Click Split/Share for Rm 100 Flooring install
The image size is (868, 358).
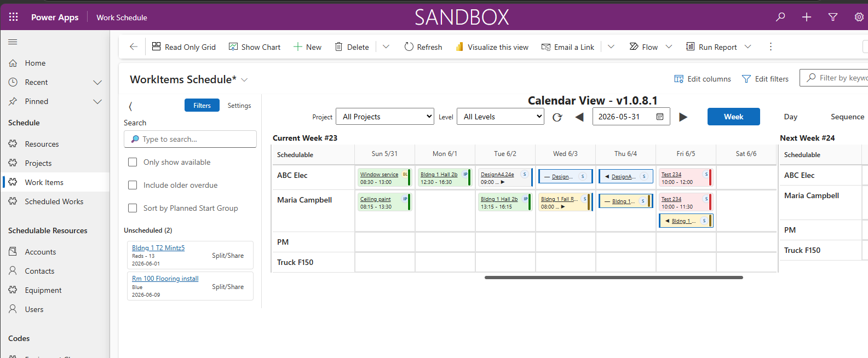tap(228, 287)
